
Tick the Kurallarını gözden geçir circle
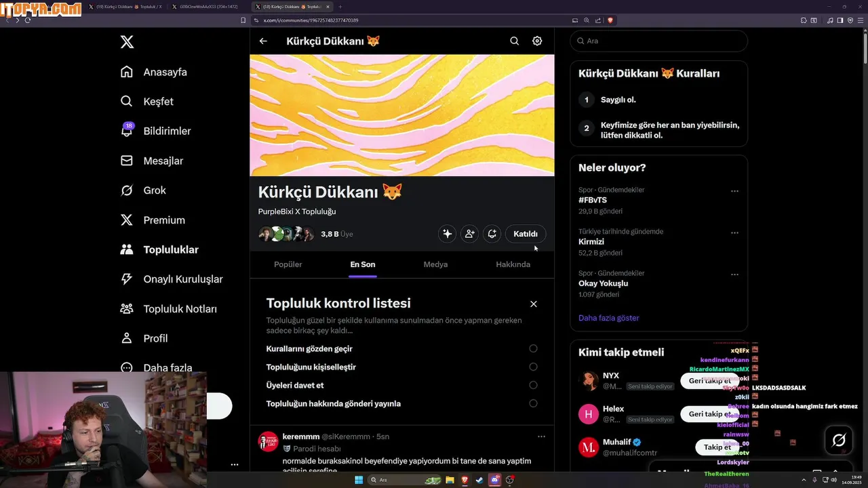point(533,348)
